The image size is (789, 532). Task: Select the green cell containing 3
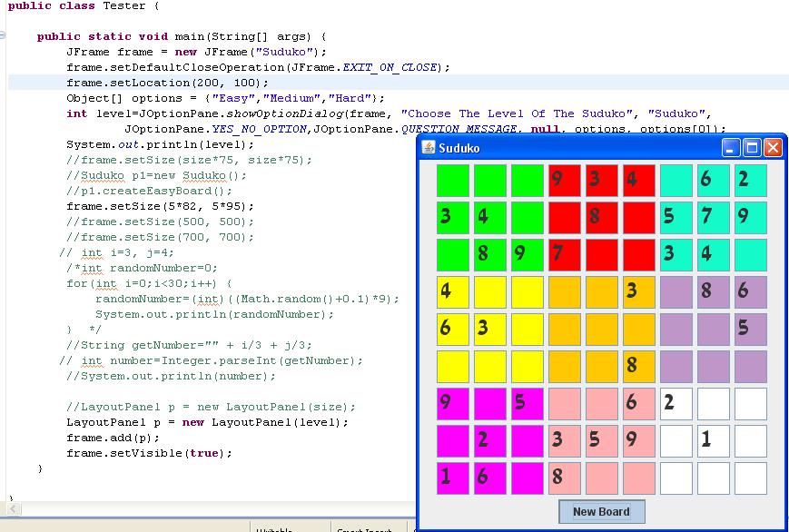click(x=452, y=217)
